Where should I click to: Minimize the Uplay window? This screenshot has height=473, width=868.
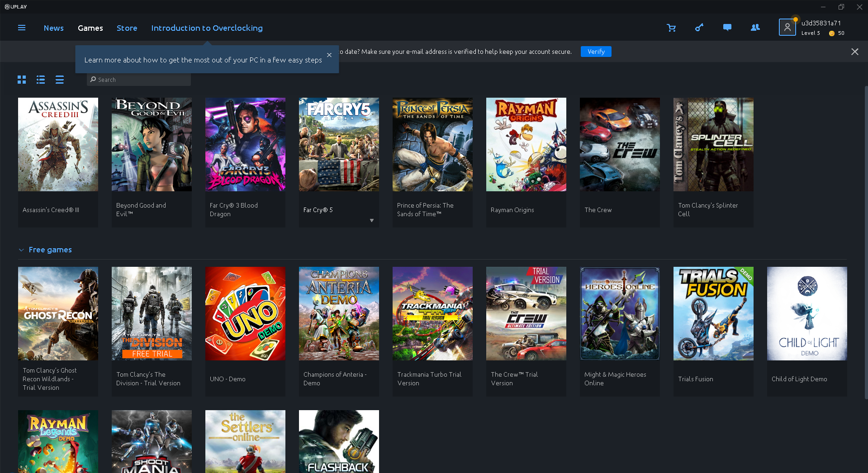823,7
